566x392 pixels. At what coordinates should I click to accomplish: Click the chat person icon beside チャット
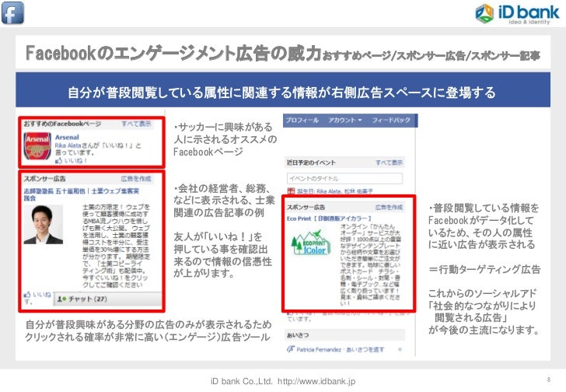(x=61, y=299)
